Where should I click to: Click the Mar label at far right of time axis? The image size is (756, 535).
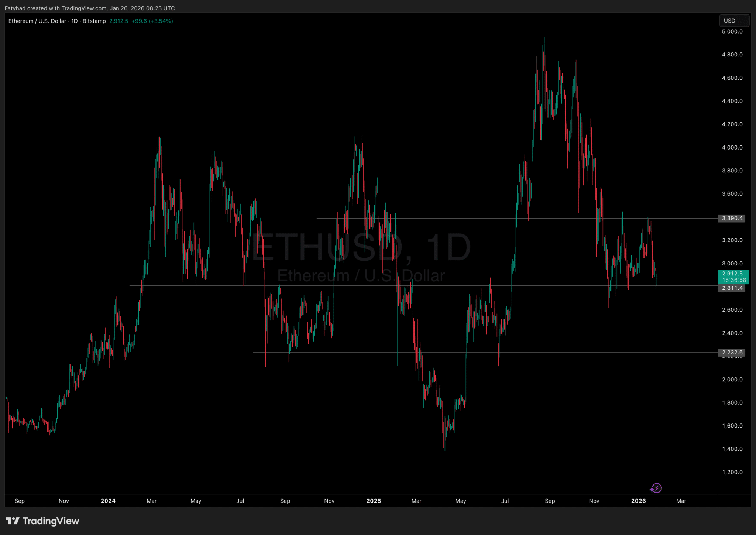(x=681, y=501)
